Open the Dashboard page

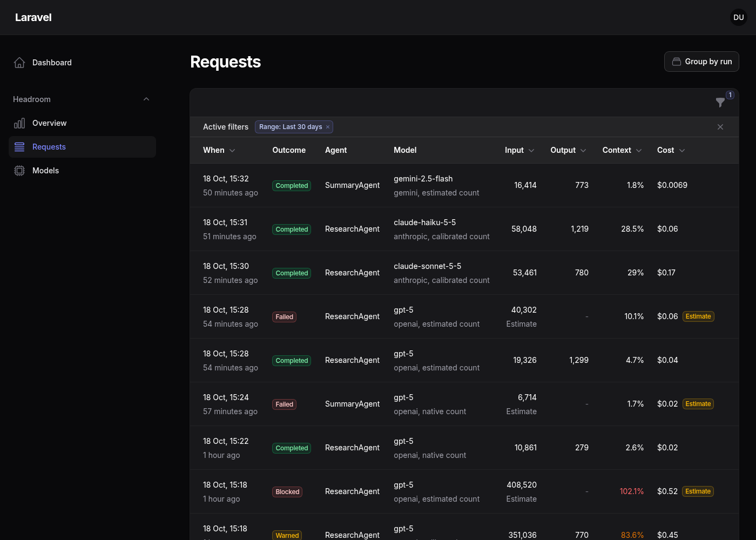(82, 63)
